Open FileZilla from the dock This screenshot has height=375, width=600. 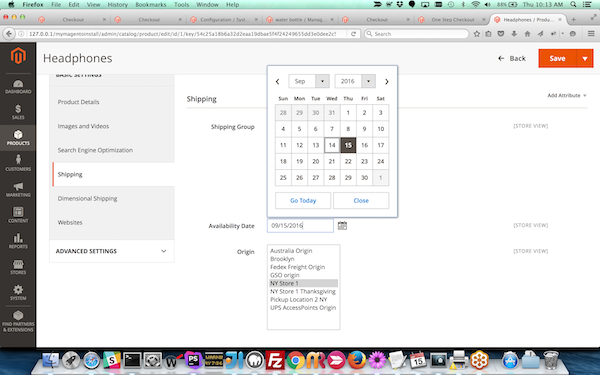coord(275,360)
